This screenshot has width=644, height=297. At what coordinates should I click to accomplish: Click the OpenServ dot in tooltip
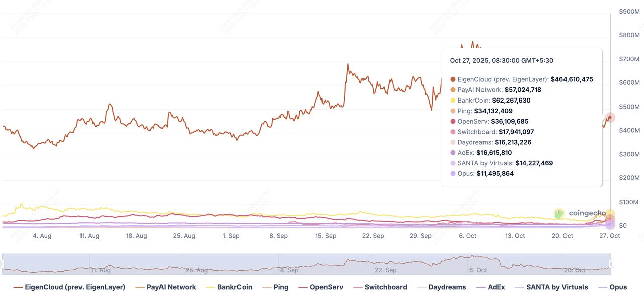pyautogui.click(x=453, y=122)
